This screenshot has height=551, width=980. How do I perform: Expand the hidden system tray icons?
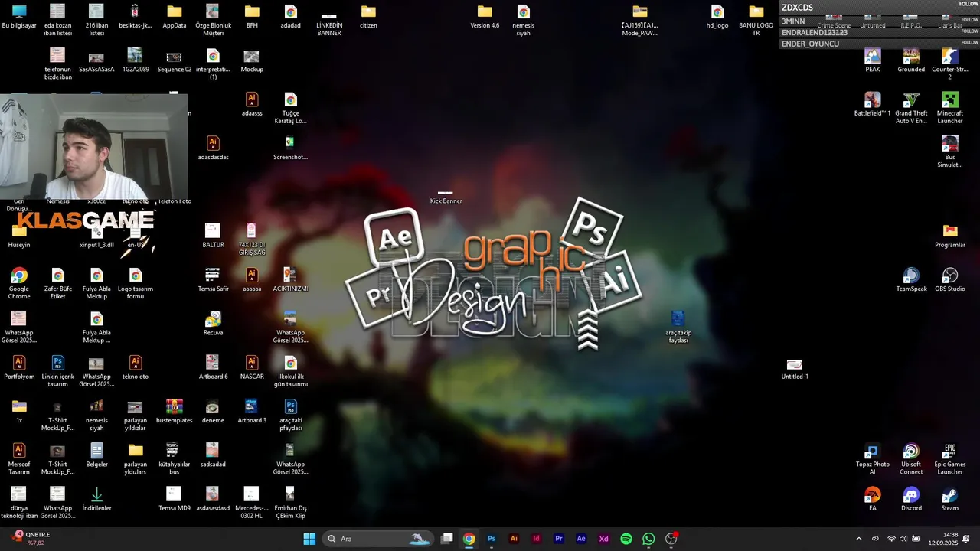pyautogui.click(x=858, y=539)
